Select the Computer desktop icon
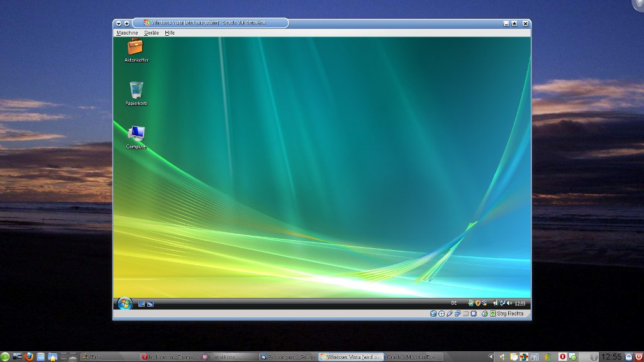The height and width of the screenshot is (362, 644). 136,137
